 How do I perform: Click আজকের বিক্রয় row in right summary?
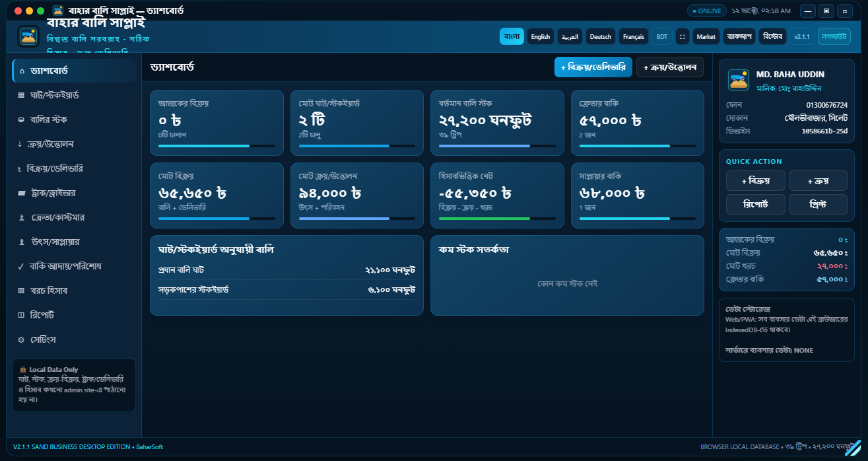pyautogui.click(x=787, y=239)
